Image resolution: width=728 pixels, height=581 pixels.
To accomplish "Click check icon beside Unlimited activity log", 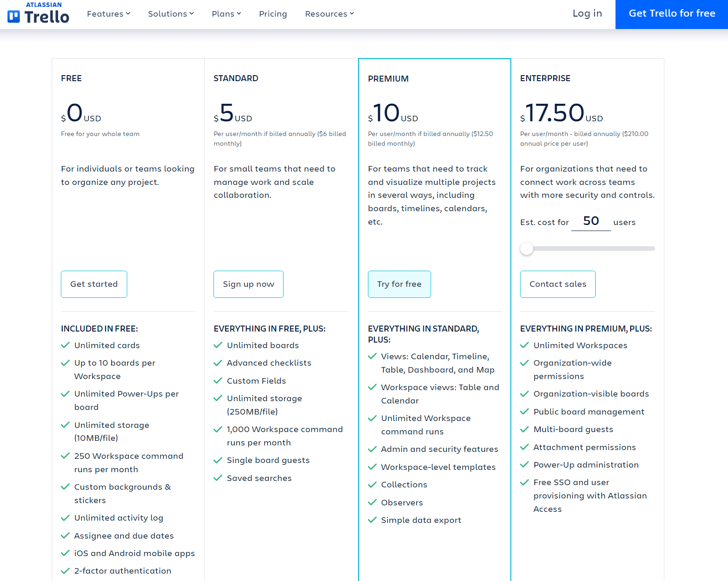I will click(65, 518).
